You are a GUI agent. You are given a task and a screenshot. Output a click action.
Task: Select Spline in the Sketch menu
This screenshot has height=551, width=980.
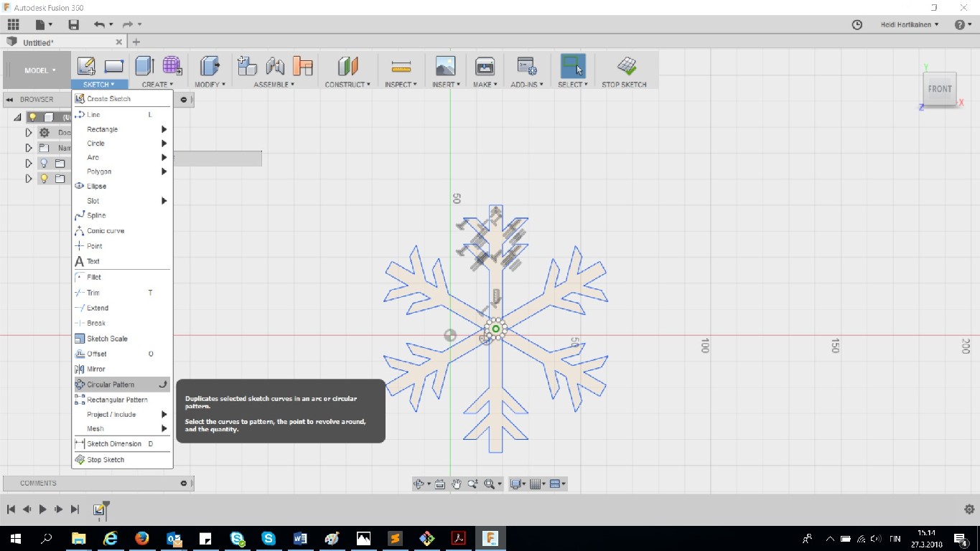tap(122, 215)
